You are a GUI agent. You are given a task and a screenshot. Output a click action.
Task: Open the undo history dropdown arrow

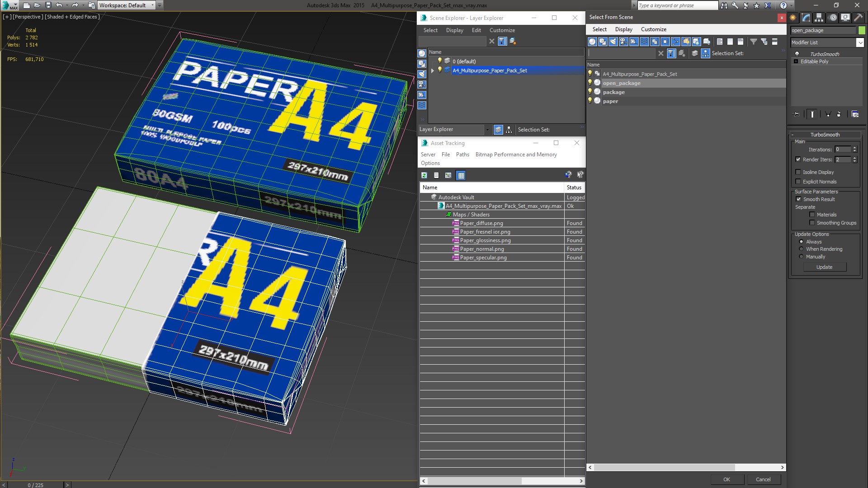pyautogui.click(x=67, y=5)
